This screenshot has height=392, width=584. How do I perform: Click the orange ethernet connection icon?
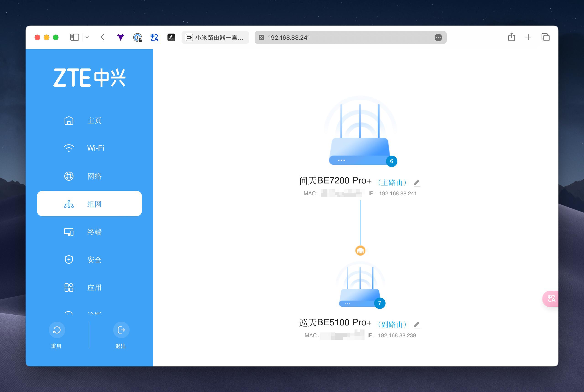[x=360, y=251]
